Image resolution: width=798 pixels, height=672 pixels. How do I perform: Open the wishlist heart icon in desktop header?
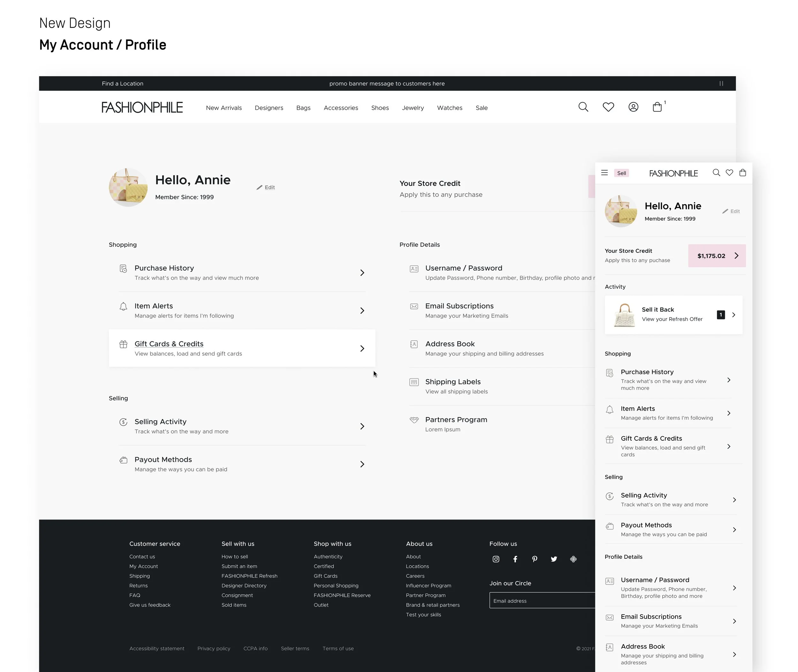(608, 107)
